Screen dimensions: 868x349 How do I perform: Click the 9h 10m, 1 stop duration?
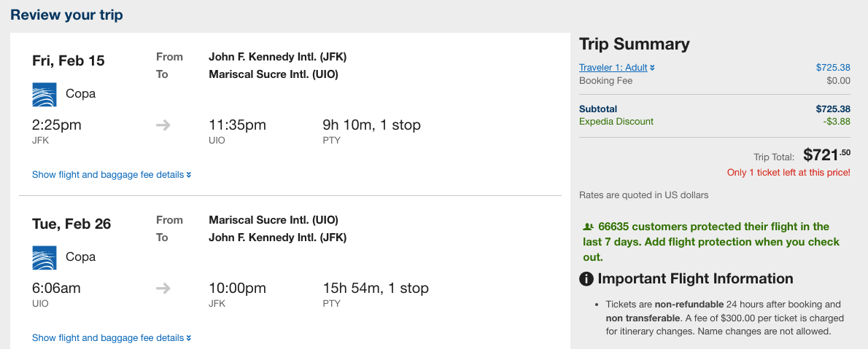(x=372, y=125)
